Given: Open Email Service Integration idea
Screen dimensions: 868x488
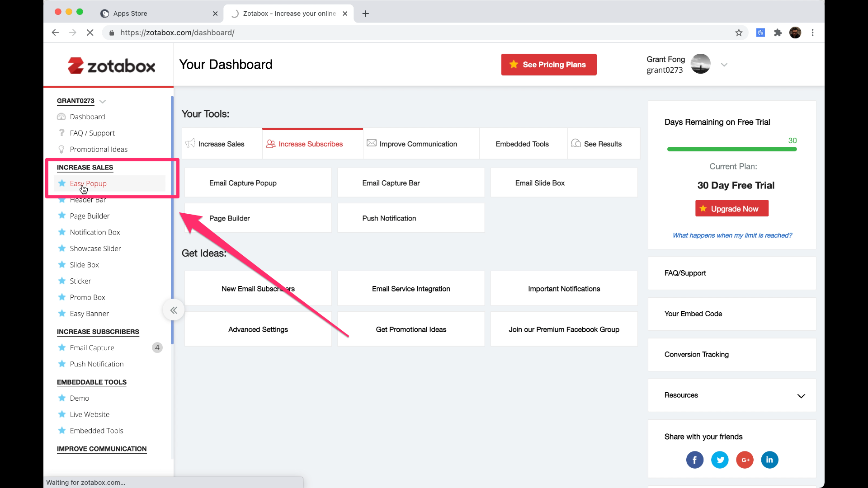Looking at the screenshot, I should 411,289.
